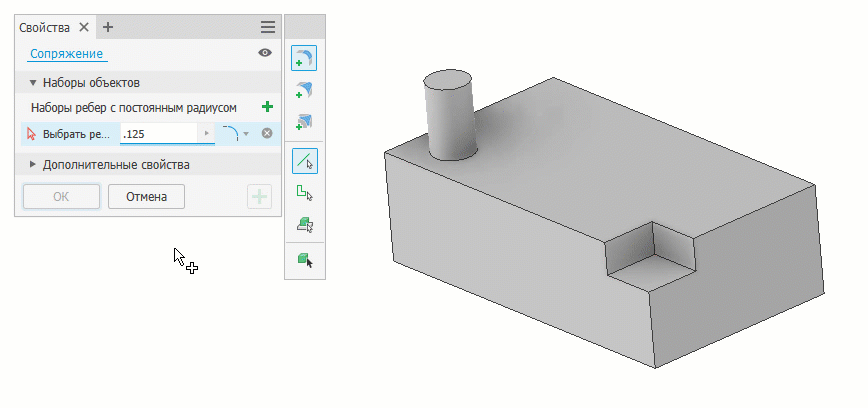Select the full round fillet icon
This screenshot has height=408, width=868.
[304, 122]
